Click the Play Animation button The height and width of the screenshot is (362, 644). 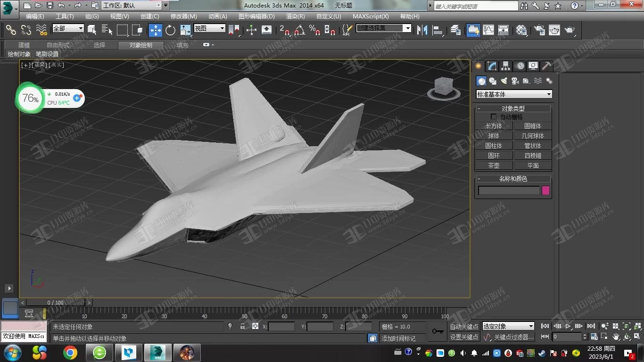click(568, 326)
